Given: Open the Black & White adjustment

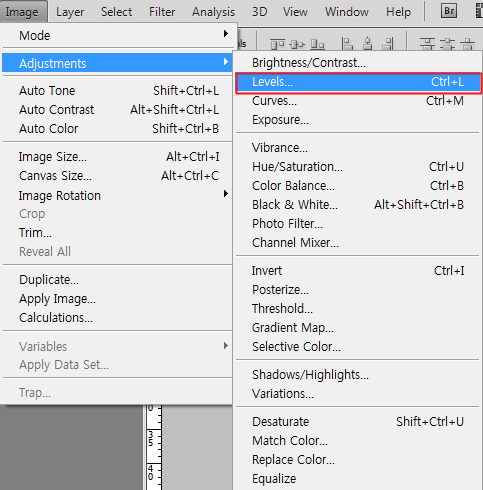Looking at the screenshot, I should (x=358, y=205).
